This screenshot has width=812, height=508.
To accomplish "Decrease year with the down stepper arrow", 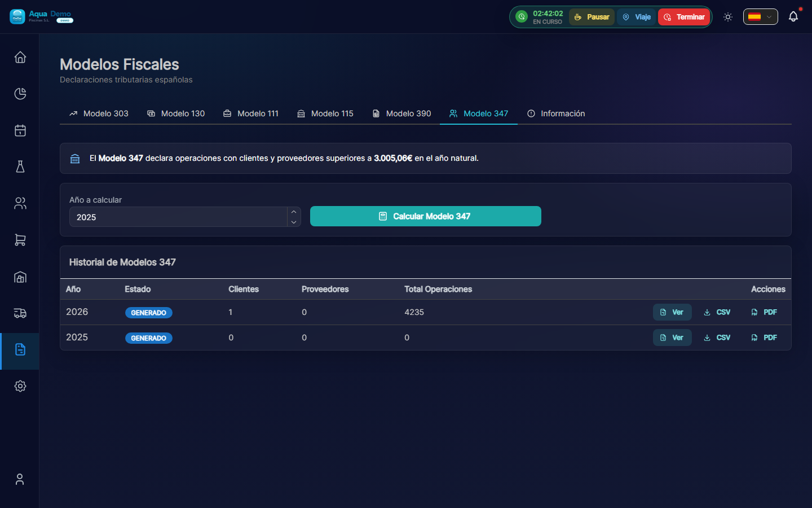I will pos(294,222).
